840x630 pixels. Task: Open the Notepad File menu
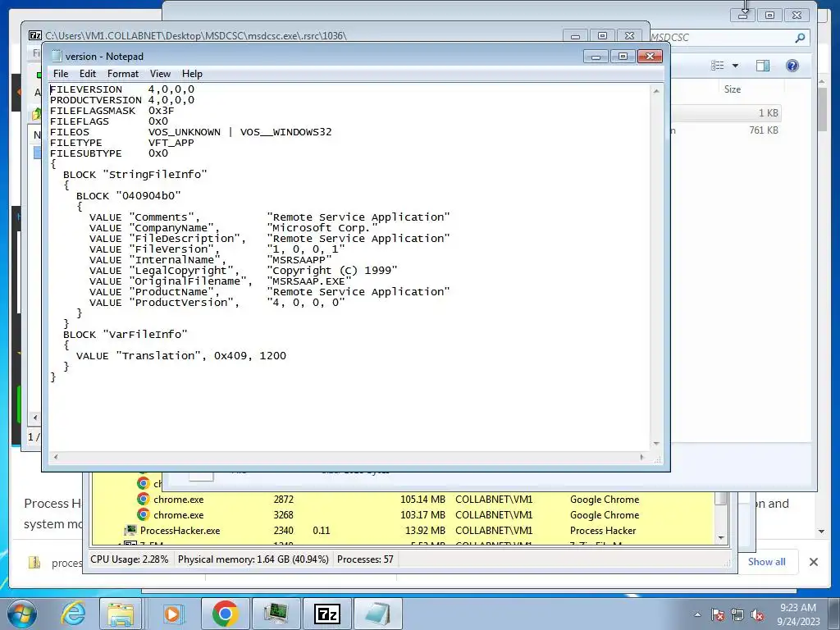(61, 74)
